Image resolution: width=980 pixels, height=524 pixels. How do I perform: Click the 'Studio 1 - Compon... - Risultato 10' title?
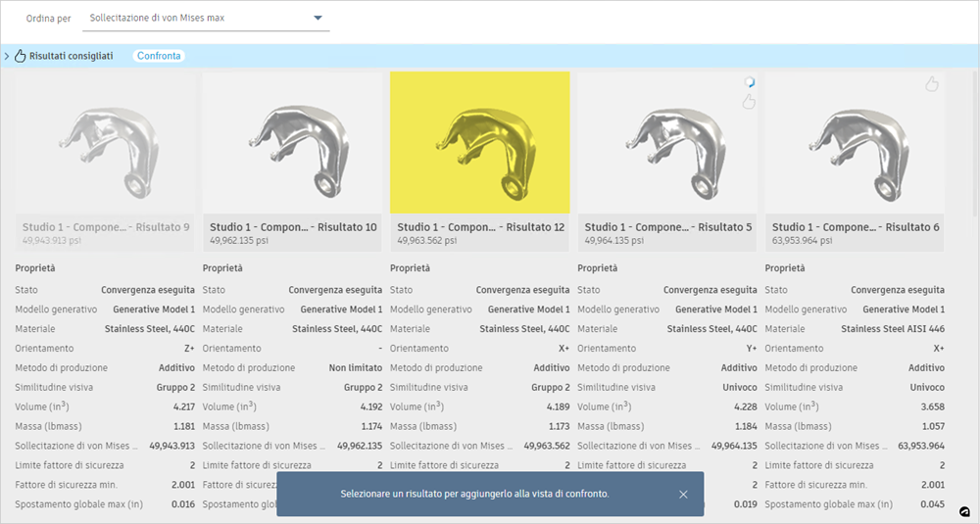[x=293, y=227]
